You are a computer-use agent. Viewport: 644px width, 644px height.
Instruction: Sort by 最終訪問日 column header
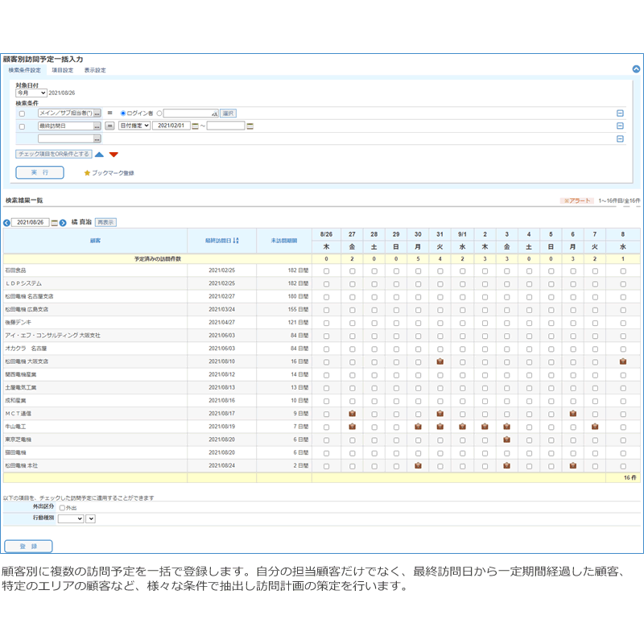221,241
